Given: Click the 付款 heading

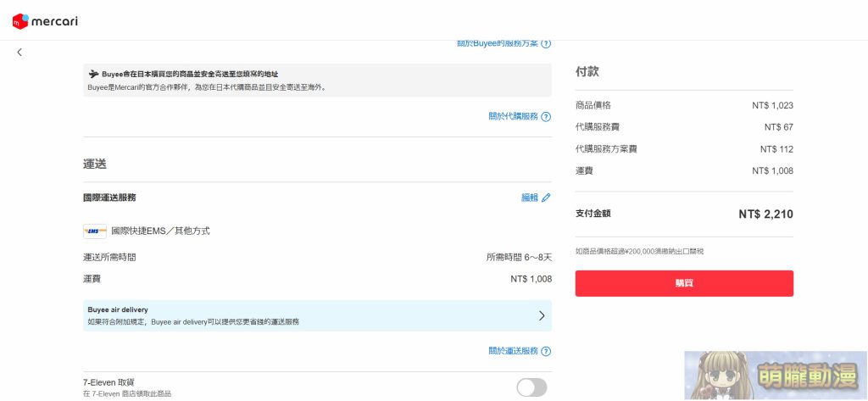Looking at the screenshot, I should [587, 72].
